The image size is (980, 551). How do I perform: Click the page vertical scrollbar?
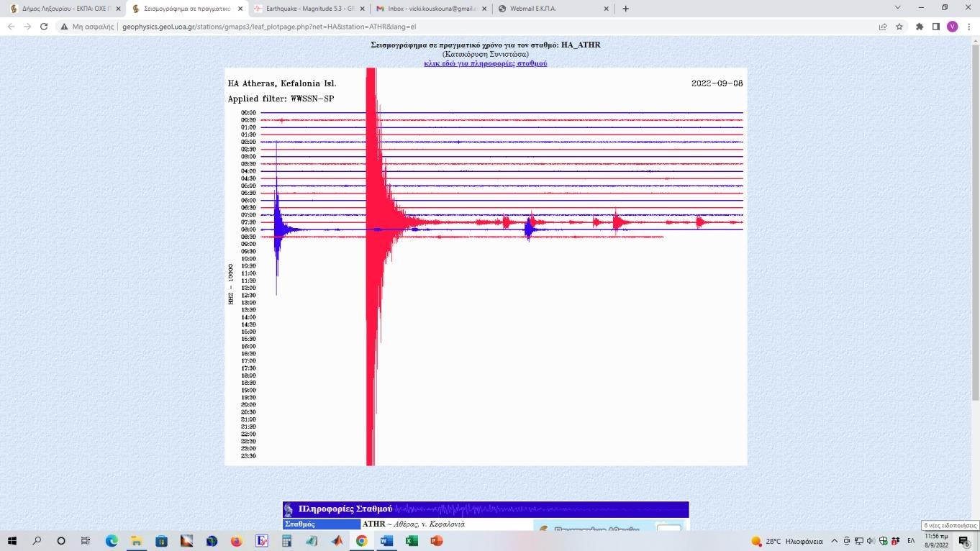[975, 216]
